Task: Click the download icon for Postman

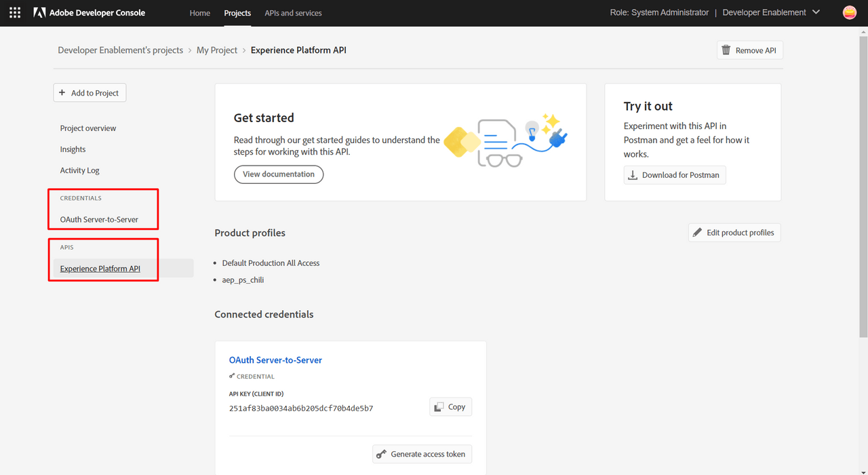Action: click(x=633, y=175)
